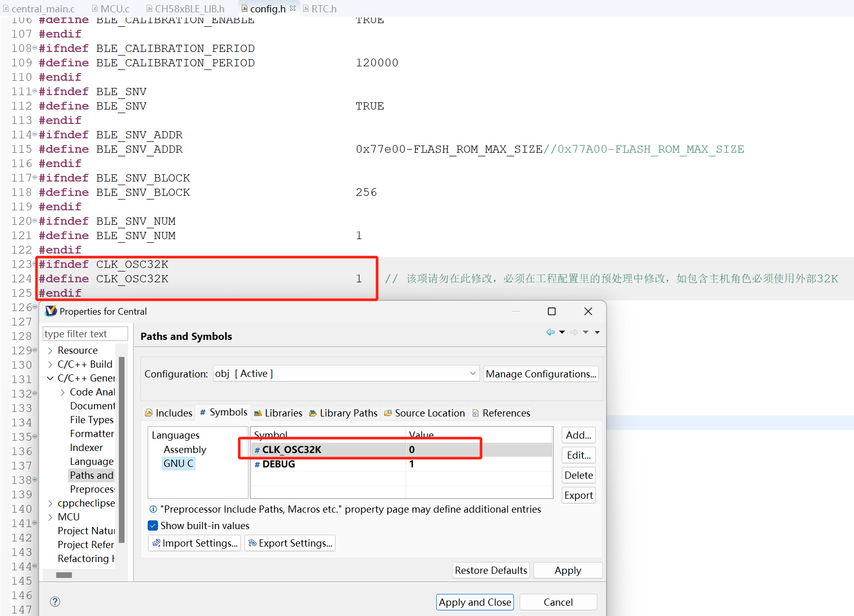
Task: Click Apply and Close button
Action: 475,602
